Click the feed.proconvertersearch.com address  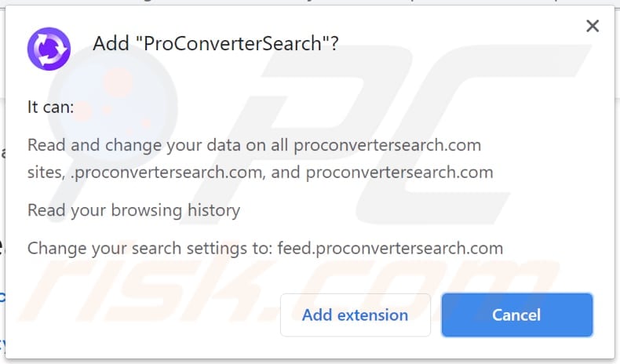pyautogui.click(x=390, y=249)
